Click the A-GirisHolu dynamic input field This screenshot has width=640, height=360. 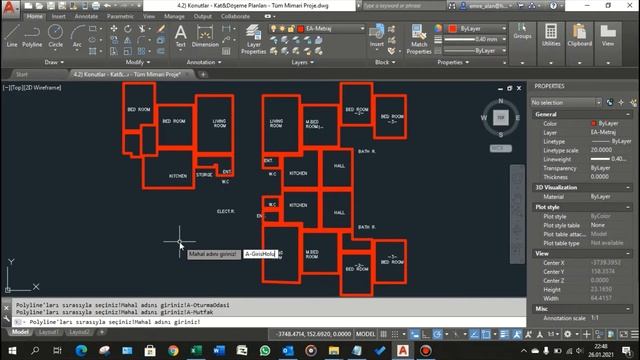261,254
